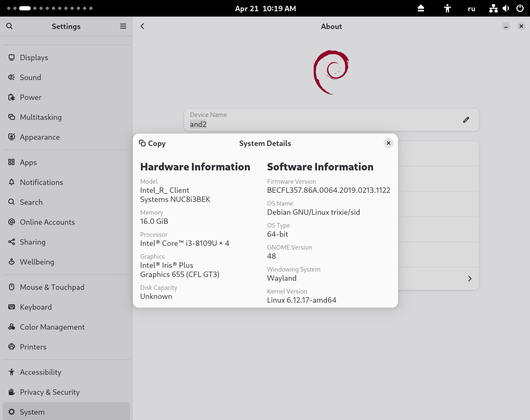This screenshot has height=420, width=530.
Task: Click the Power battery icon
Action: pyautogui.click(x=12, y=97)
